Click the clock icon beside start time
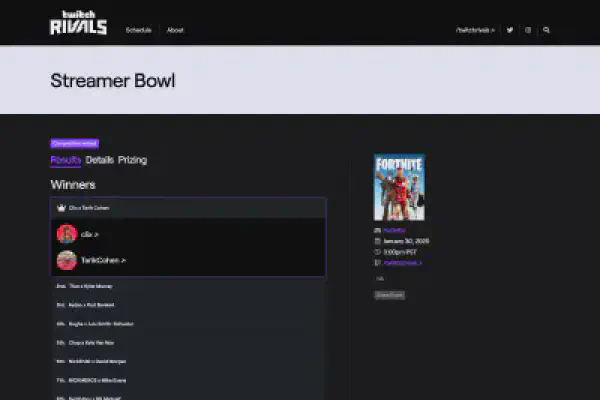 (x=377, y=252)
